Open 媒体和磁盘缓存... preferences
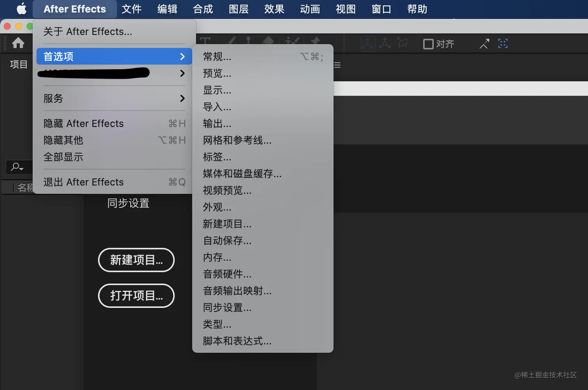The height and width of the screenshot is (390, 588). (263, 174)
